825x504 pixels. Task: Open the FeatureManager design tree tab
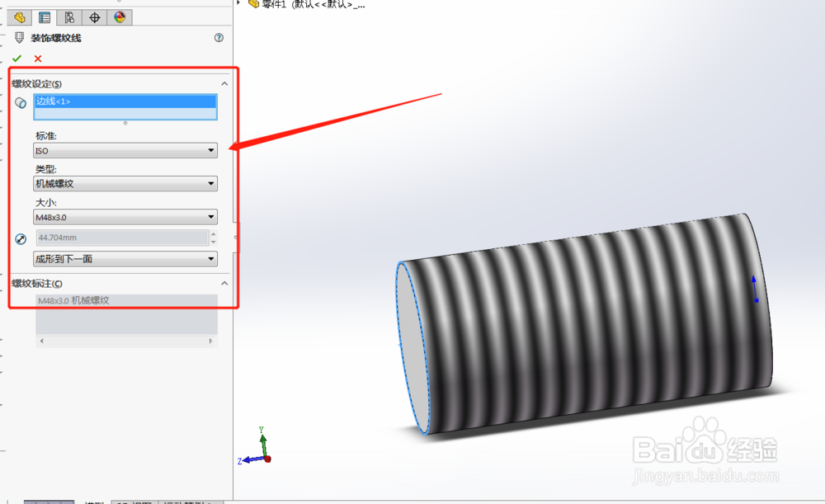[x=20, y=17]
